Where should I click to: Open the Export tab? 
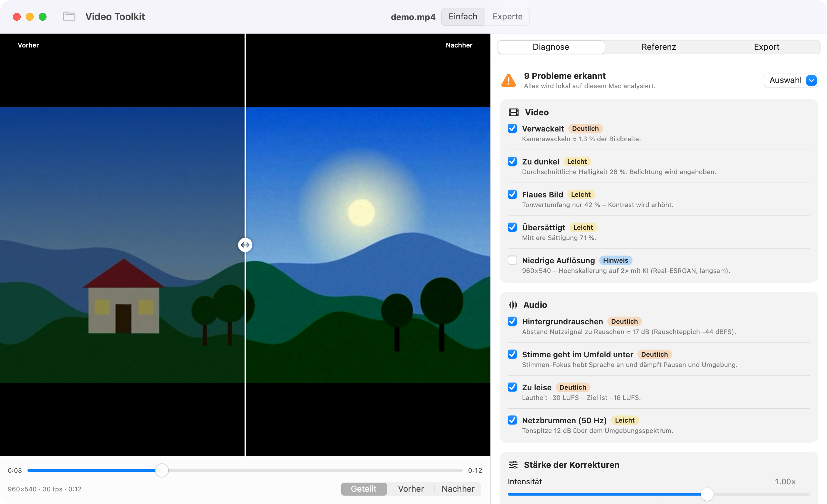[766, 47]
